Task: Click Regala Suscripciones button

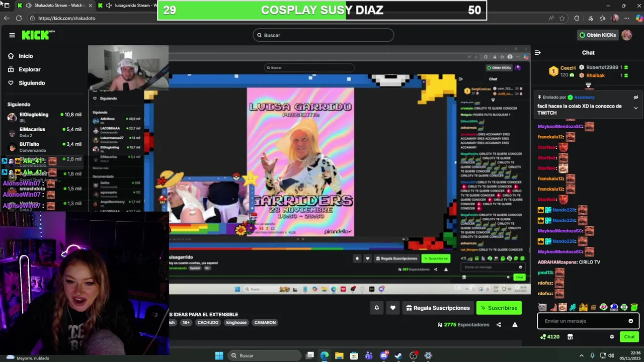Action: pos(438,308)
